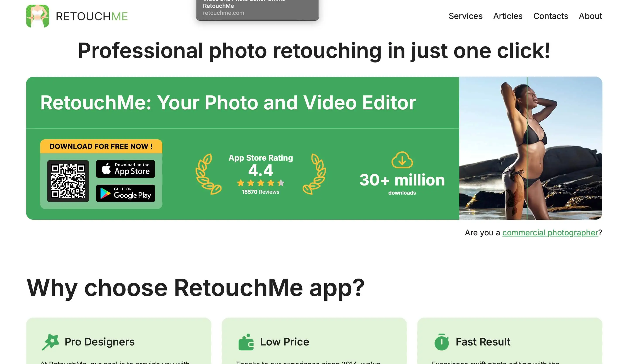622x364 pixels.
Task: Click the cloud download icon
Action: (402, 160)
